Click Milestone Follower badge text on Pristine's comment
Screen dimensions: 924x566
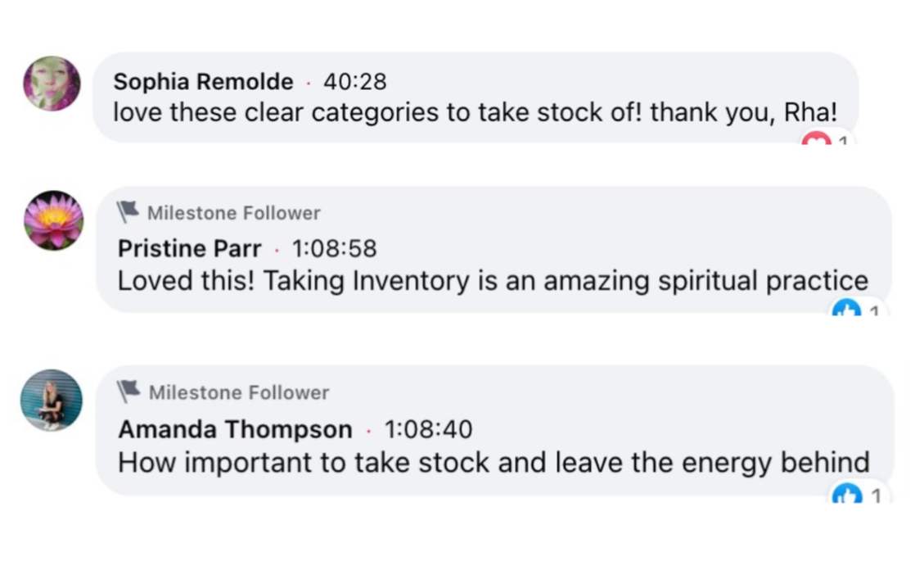tap(233, 213)
